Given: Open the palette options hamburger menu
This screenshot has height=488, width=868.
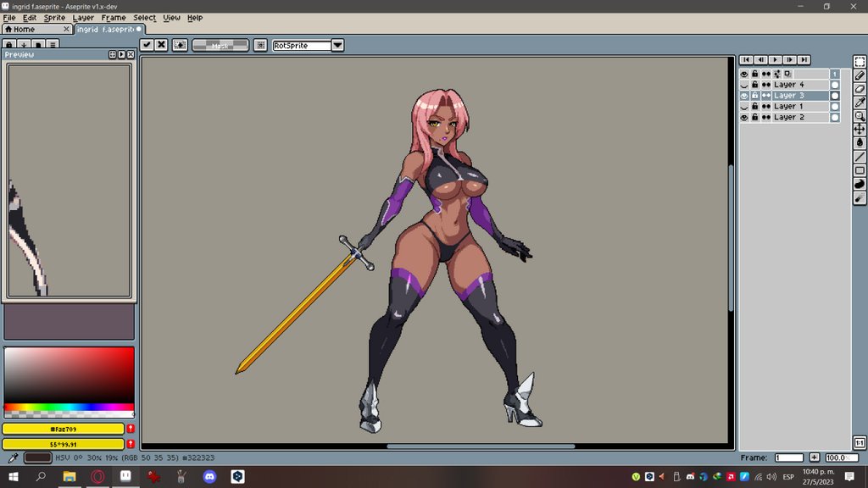Looking at the screenshot, I should click(x=53, y=44).
